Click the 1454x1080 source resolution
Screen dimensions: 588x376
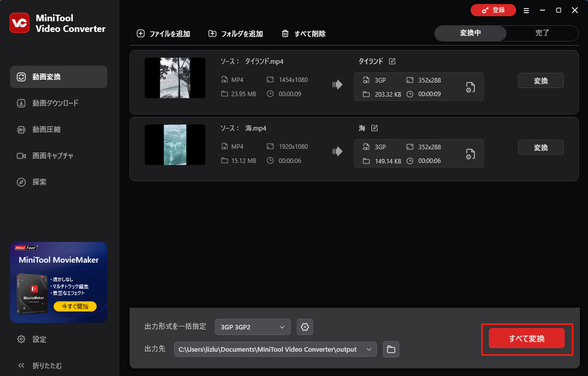coord(293,79)
